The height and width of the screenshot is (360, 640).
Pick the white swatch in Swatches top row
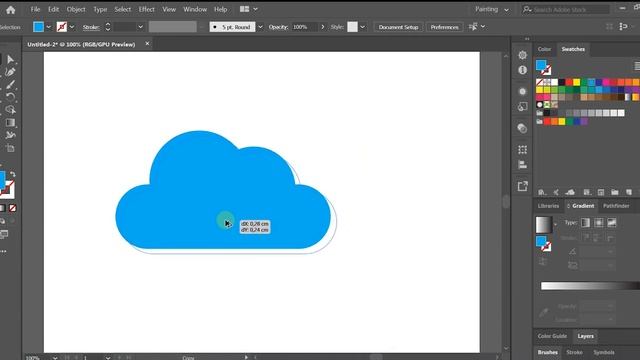tap(554, 82)
